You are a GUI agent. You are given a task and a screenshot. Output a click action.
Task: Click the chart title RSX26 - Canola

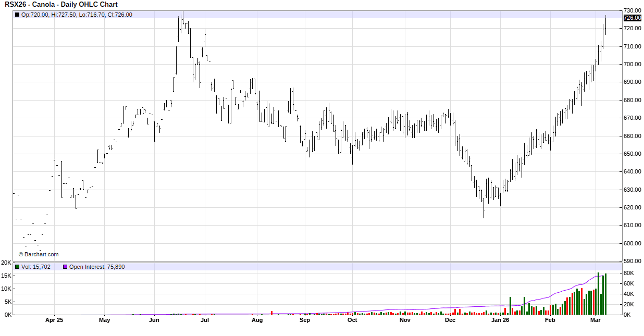click(61, 4)
